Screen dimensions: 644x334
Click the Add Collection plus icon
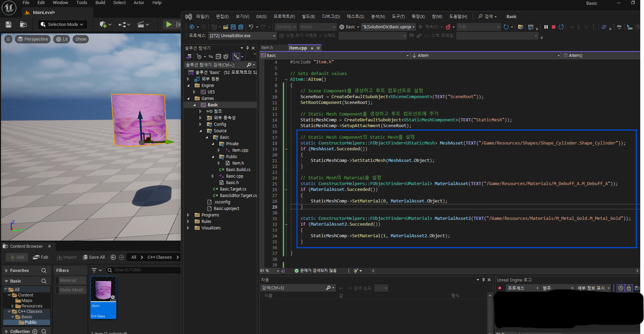coord(35,331)
